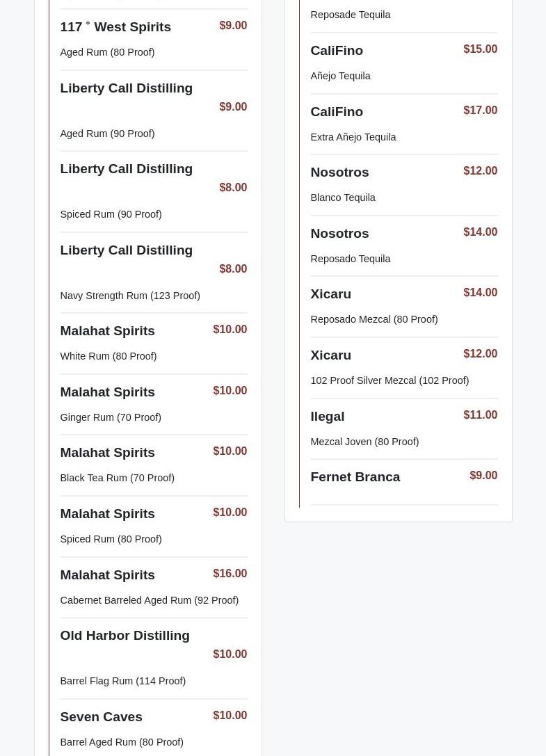The image size is (546, 756).
Task: Select 102 Proof Silver Mezcal item
Action: click(389, 380)
